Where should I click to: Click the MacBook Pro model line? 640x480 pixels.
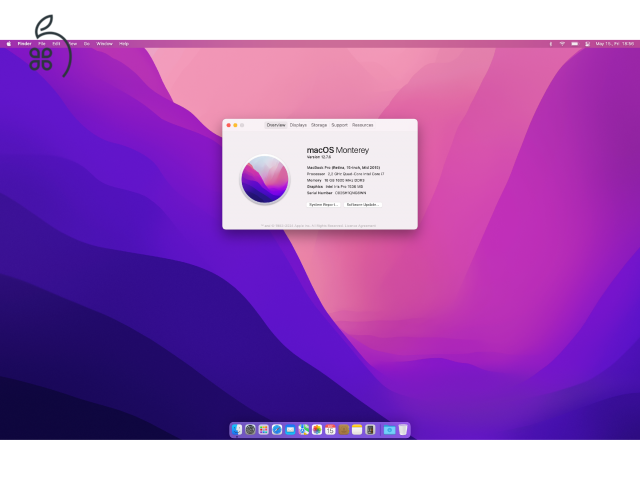(343, 167)
